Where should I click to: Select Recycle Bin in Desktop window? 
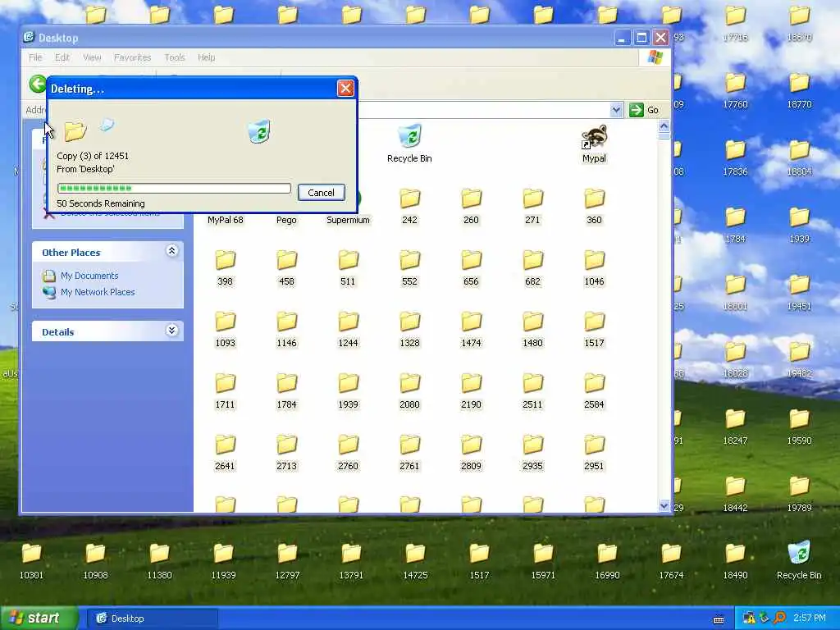(409, 144)
